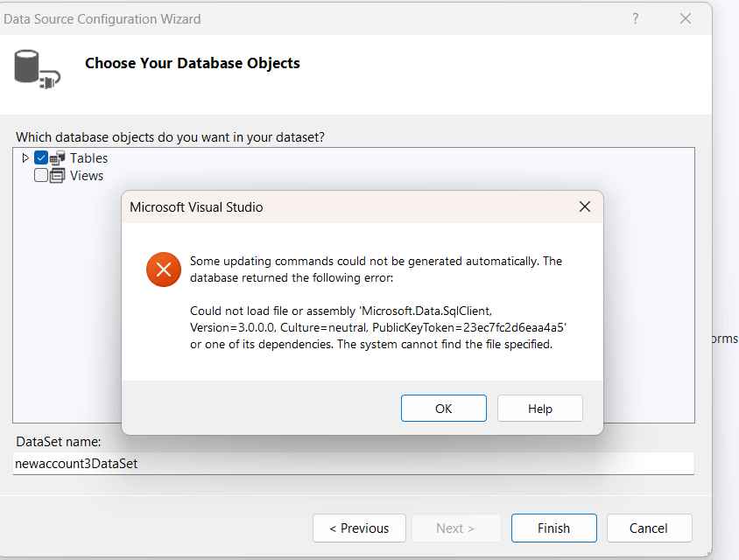
Task: Close the Data Source Configuration Wizard
Action: [x=686, y=18]
